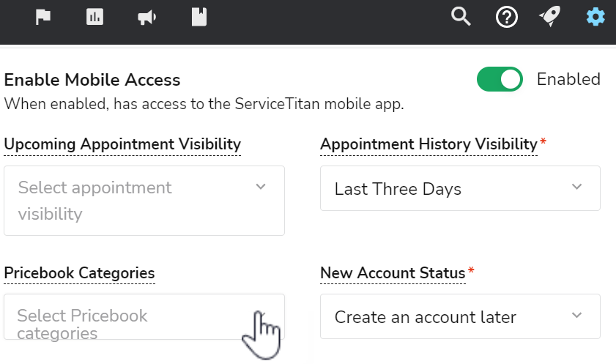The image size is (616, 364).
Task: Click chevron arrow beside Create an account later
Action: coord(577,316)
